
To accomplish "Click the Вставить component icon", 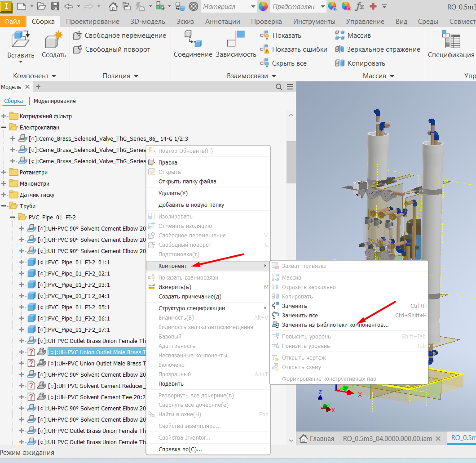I will pyautogui.click(x=20, y=40).
